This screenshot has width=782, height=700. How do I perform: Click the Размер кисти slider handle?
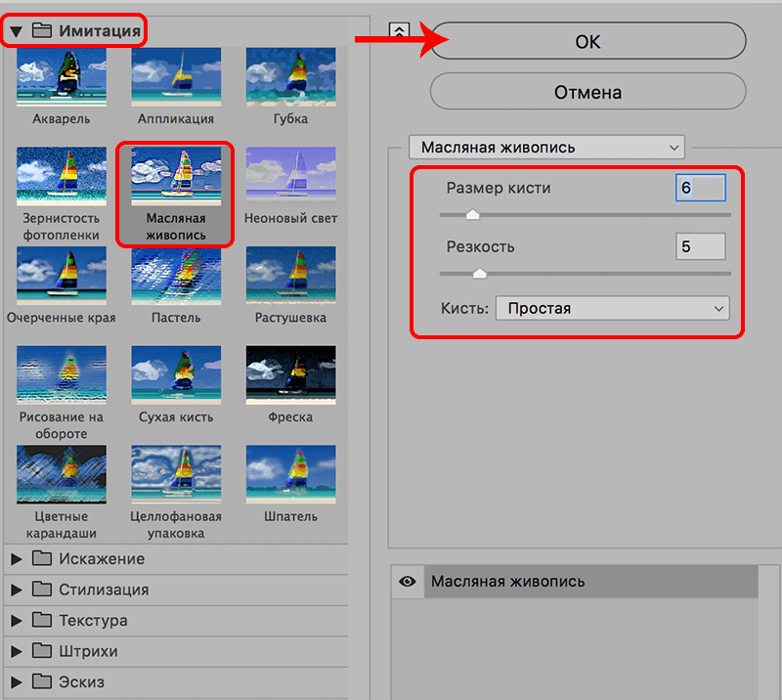pos(473,214)
